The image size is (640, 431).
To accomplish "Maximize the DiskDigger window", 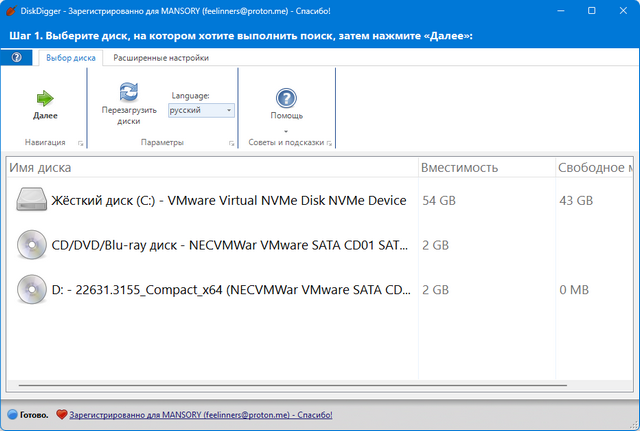I will coord(591,11).
